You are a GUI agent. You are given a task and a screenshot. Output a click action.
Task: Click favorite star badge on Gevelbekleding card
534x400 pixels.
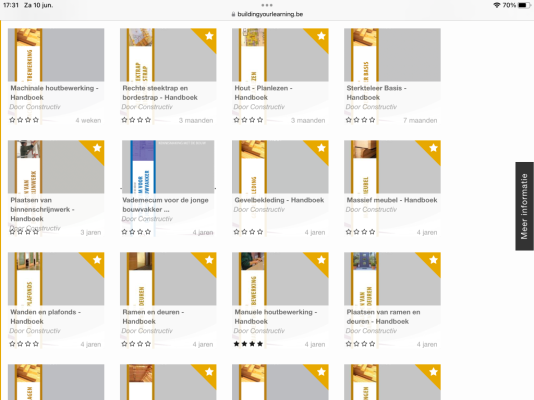[321, 148]
